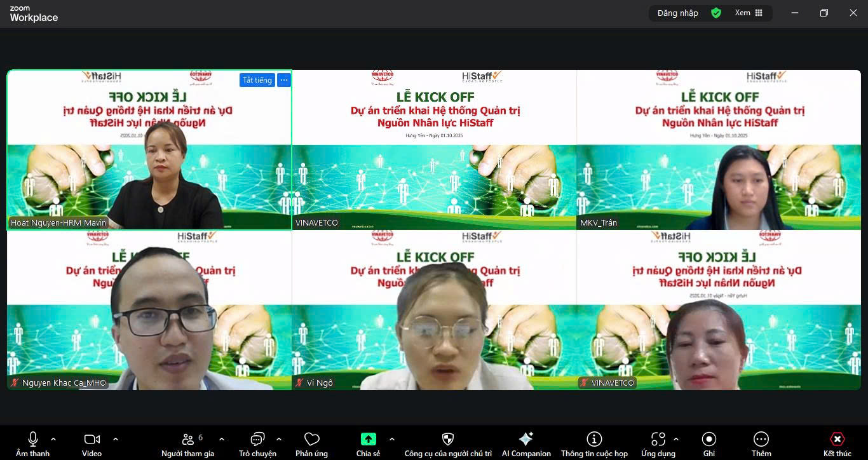Image resolution: width=868 pixels, height=460 pixels.
Task: Launch AI Companion sparkle icon
Action: pos(526,440)
